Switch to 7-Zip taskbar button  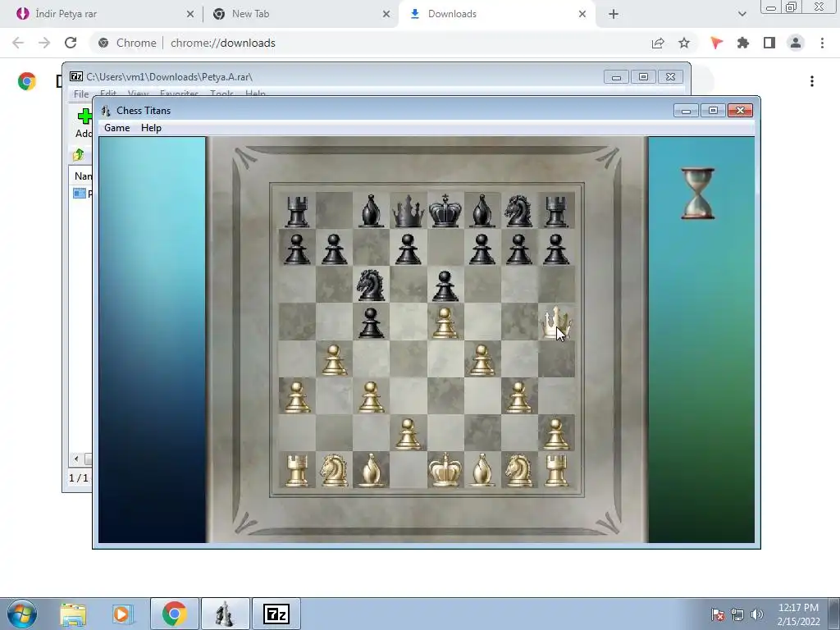coord(276,614)
